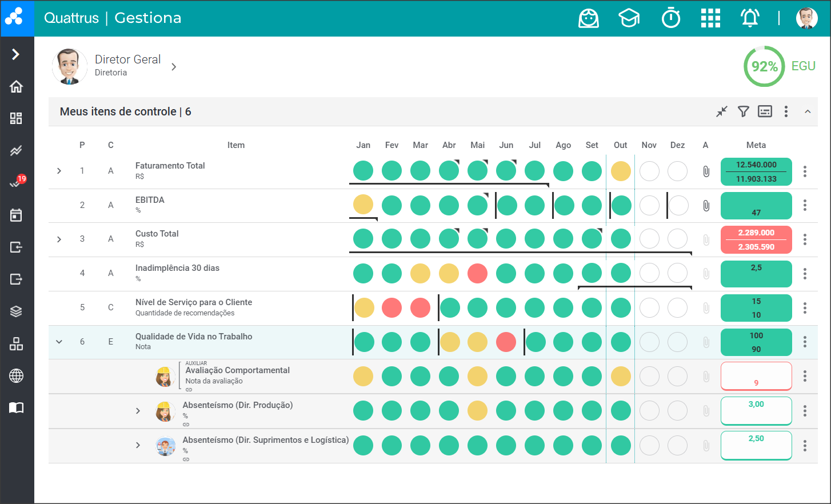Click the red May indicator for Inadimplência
Screen dimensions: 831x504
tap(477, 273)
